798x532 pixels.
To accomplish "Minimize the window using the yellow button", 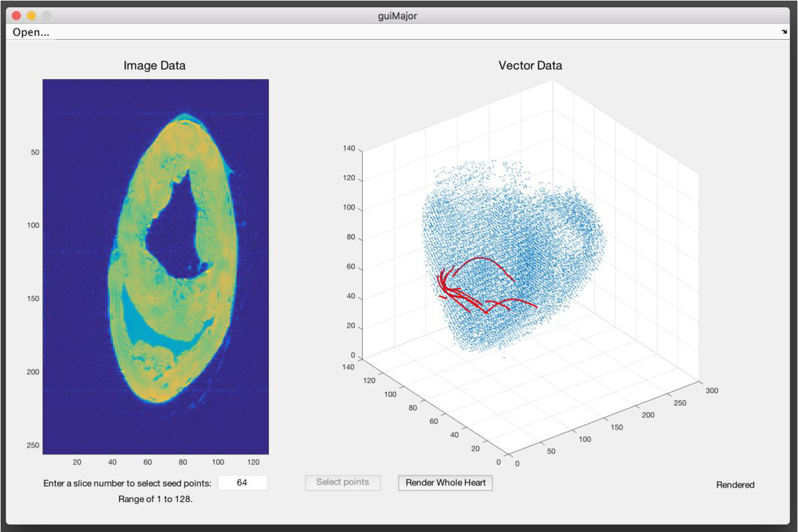I will (x=31, y=16).
